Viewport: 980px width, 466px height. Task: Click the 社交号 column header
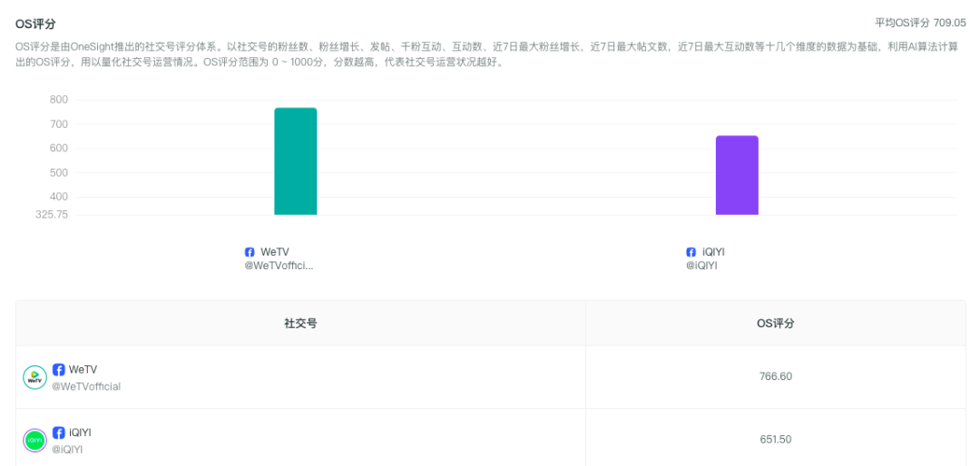[x=300, y=323]
